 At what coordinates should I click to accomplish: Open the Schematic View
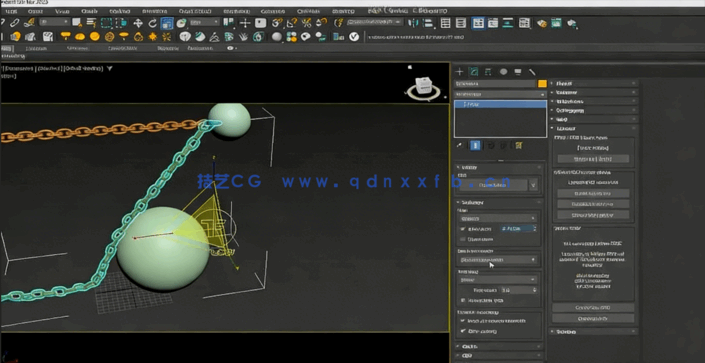tap(509, 22)
